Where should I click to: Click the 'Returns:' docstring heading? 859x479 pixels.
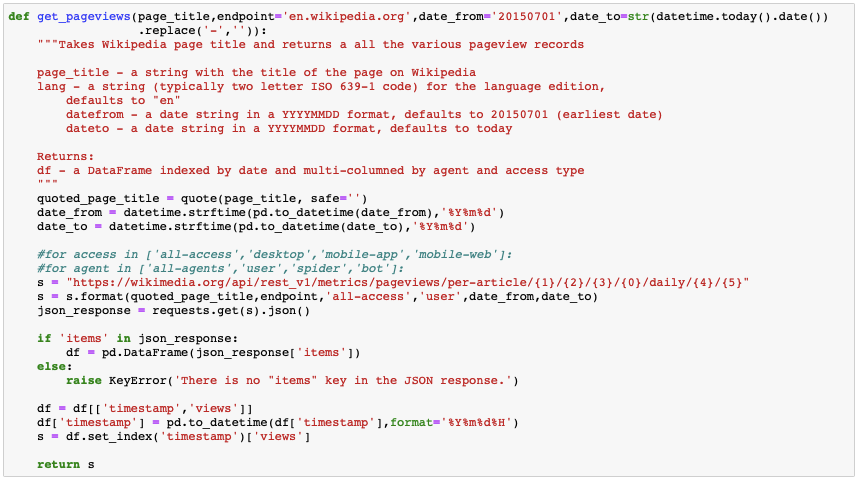point(66,157)
